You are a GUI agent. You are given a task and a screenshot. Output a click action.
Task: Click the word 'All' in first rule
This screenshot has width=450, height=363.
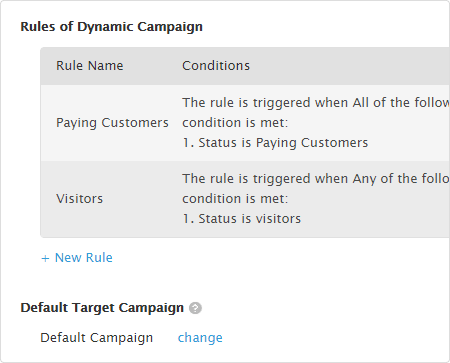[x=361, y=103]
